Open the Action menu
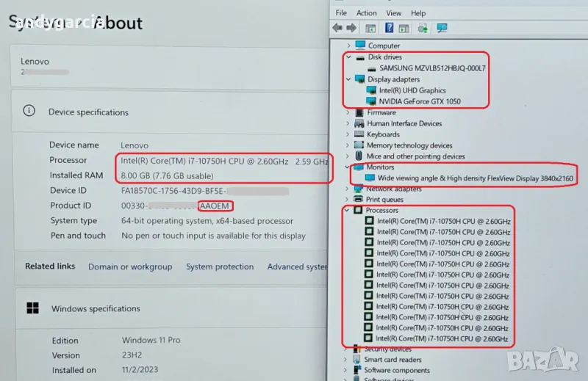588x381 pixels. [x=366, y=13]
